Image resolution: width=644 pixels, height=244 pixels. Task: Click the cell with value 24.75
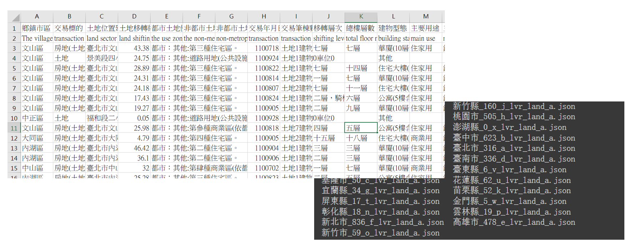134,58
